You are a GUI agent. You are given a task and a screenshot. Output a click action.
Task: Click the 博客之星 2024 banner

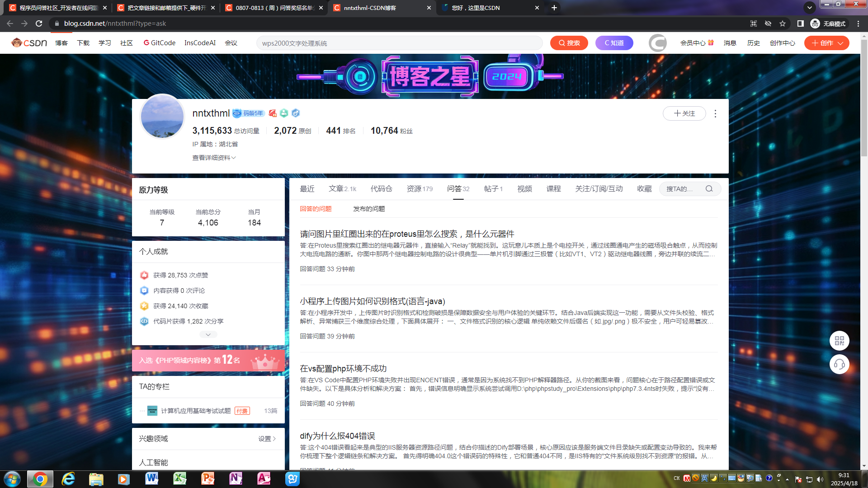point(430,76)
